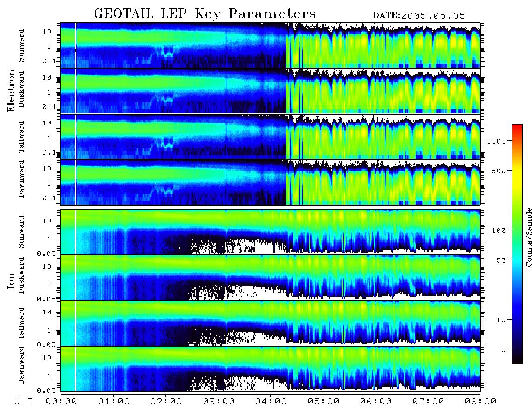Click the colorbar tick label reading 10

[x=501, y=320]
